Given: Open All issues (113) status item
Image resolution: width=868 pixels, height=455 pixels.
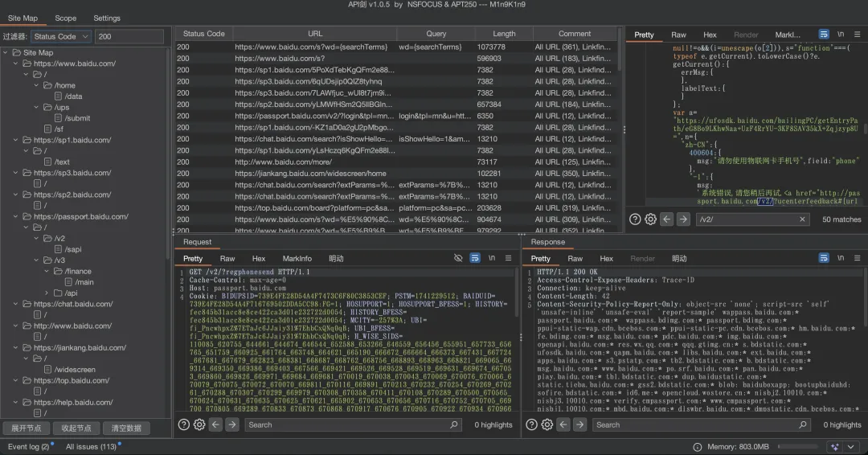Looking at the screenshot, I should point(92,447).
